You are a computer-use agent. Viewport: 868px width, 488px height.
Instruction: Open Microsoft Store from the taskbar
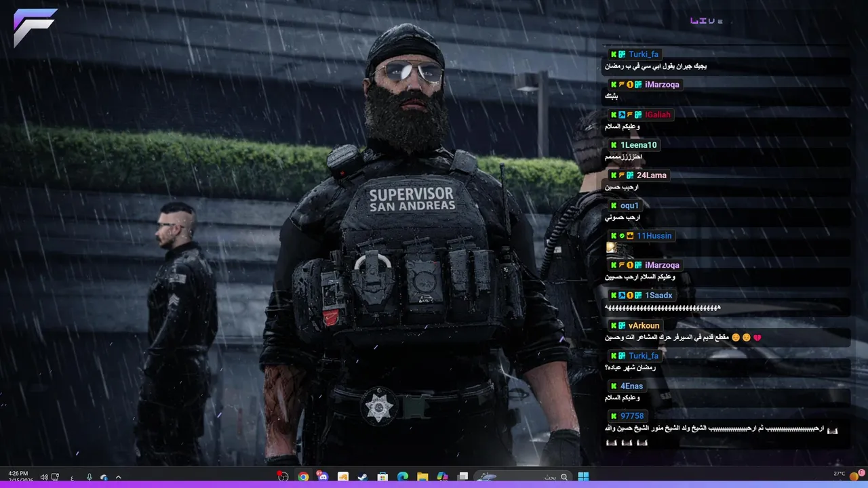point(382,477)
